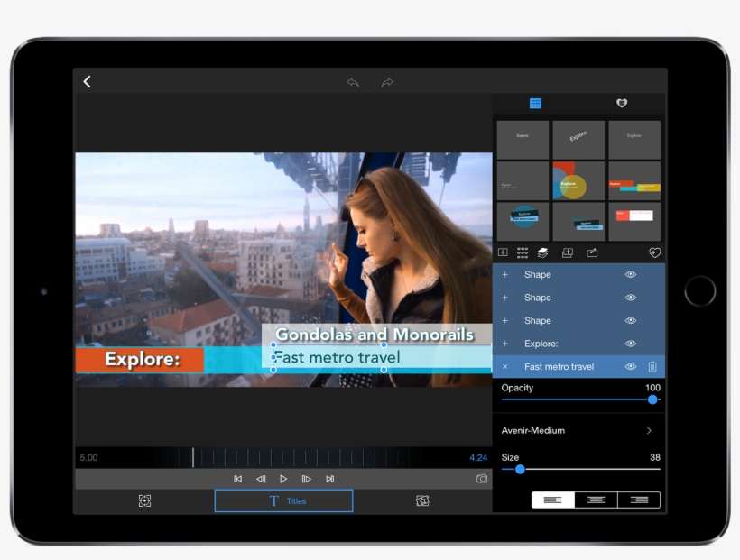Click the redo arrow icon
The image size is (740, 560).
pos(387,82)
